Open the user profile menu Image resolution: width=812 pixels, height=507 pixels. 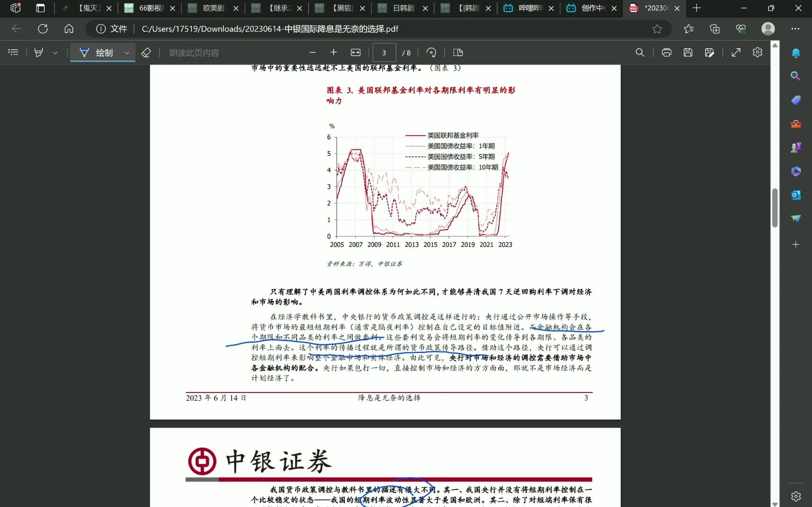(768, 29)
